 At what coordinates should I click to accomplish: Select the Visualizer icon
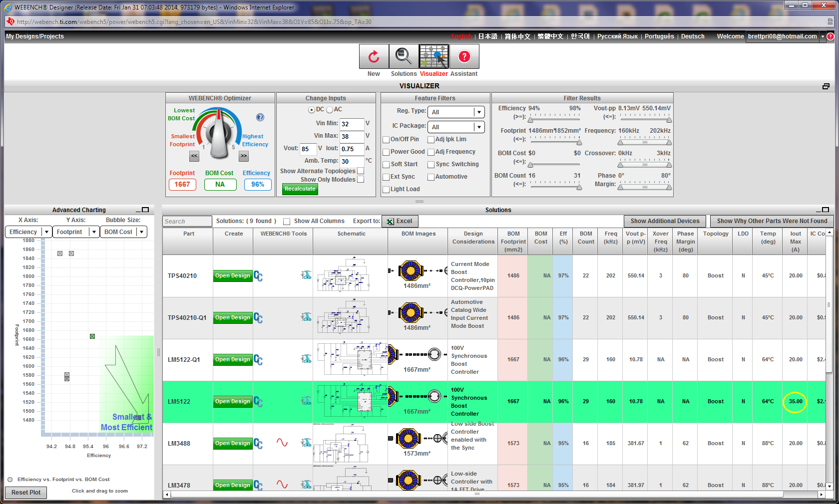[433, 56]
